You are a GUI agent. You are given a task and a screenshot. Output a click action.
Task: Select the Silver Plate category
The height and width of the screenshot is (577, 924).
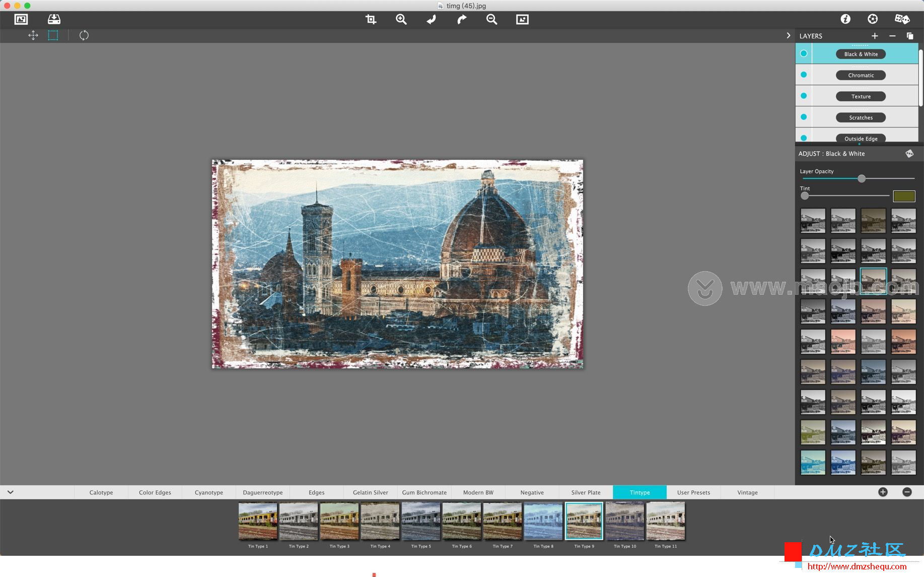tap(586, 492)
